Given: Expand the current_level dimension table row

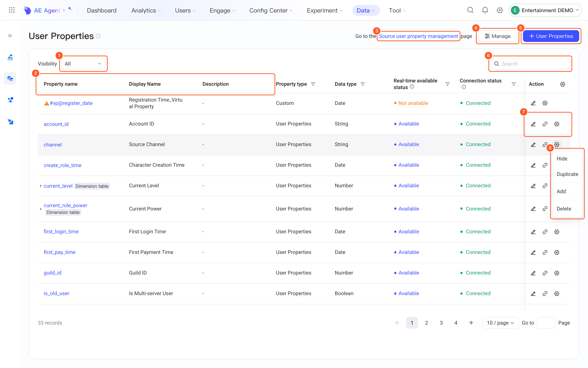Looking at the screenshot, I should click(41, 186).
